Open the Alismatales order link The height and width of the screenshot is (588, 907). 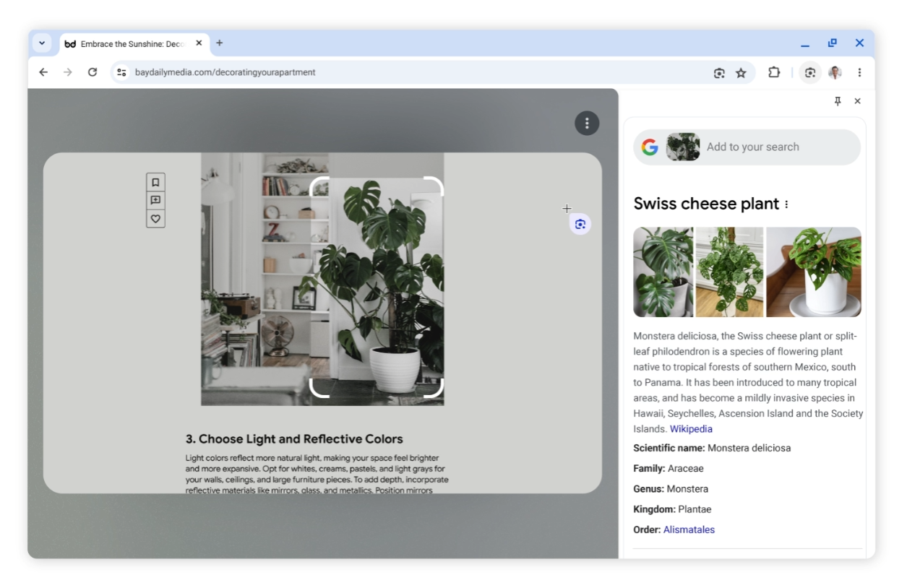point(689,529)
